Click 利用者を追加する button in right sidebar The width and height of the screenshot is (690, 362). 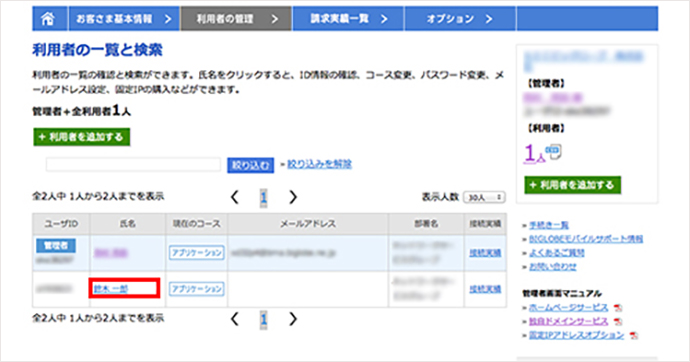[573, 185]
